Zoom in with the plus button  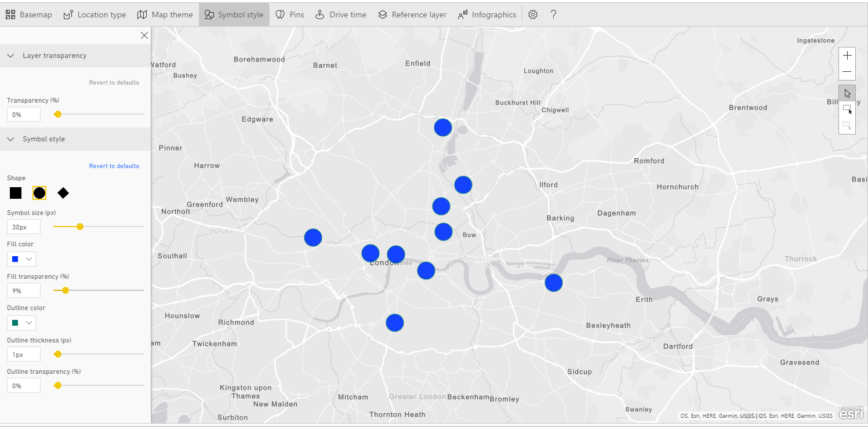coord(847,56)
